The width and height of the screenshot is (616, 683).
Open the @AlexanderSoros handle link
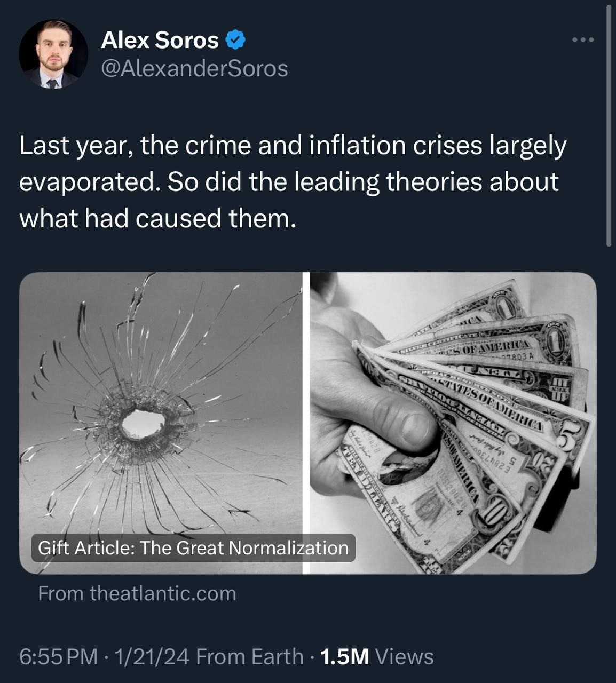point(194,68)
